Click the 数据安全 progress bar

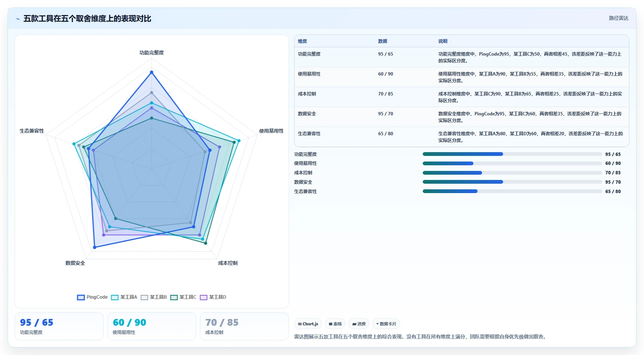tap(512, 182)
